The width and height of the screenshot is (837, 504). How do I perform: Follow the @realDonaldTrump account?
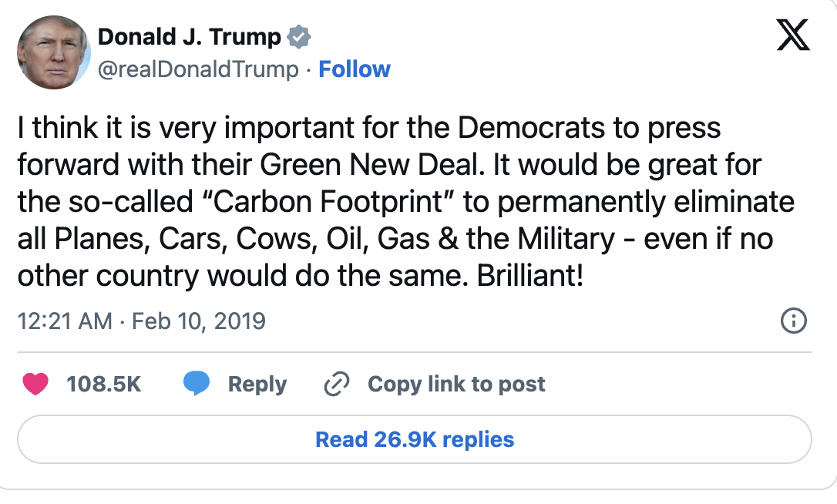coord(355,69)
